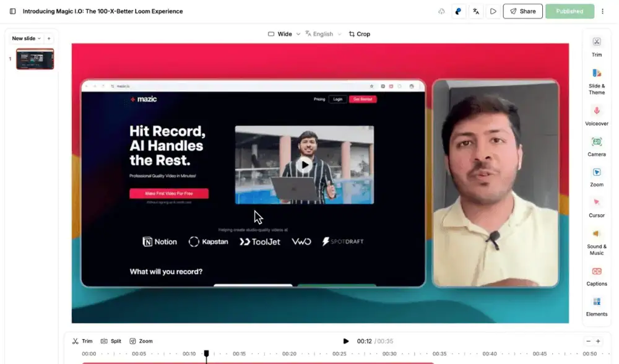Open the English language dropdown

pyautogui.click(x=323, y=34)
